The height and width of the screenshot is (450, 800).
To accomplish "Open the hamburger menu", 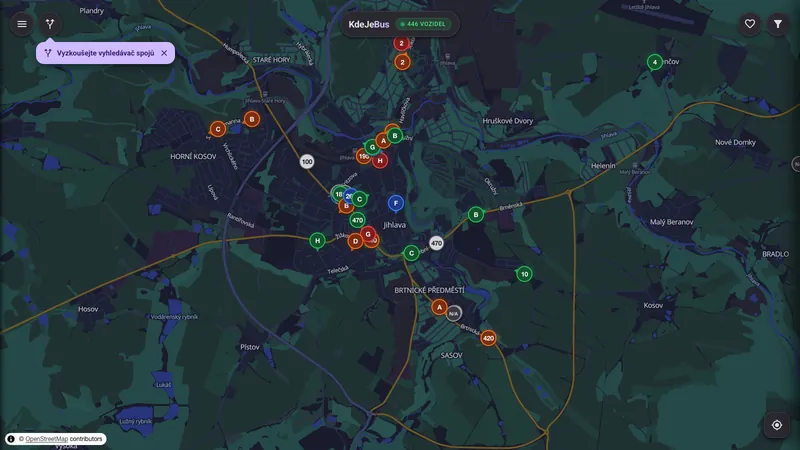I will [22, 24].
